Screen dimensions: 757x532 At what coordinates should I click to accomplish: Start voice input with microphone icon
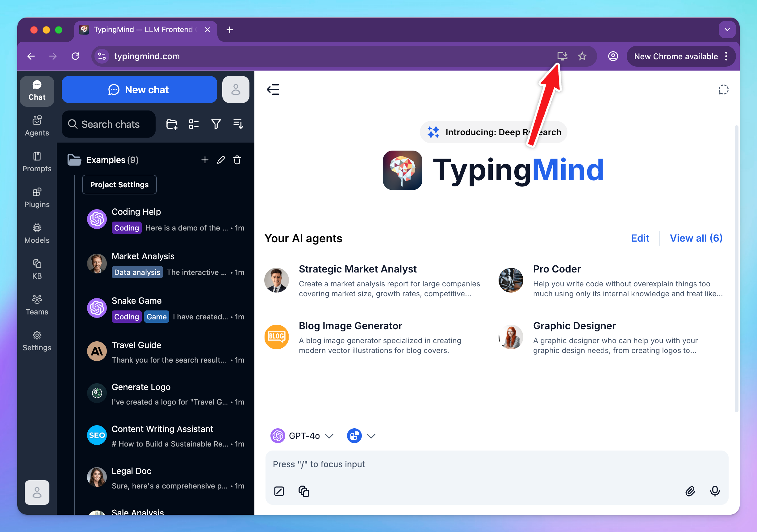pos(714,491)
